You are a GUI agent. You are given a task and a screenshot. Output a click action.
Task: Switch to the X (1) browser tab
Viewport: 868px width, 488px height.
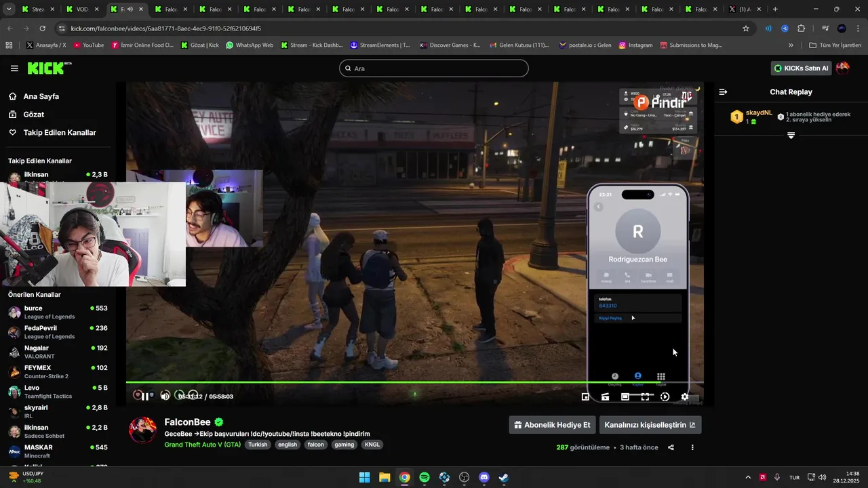pyautogui.click(x=744, y=9)
